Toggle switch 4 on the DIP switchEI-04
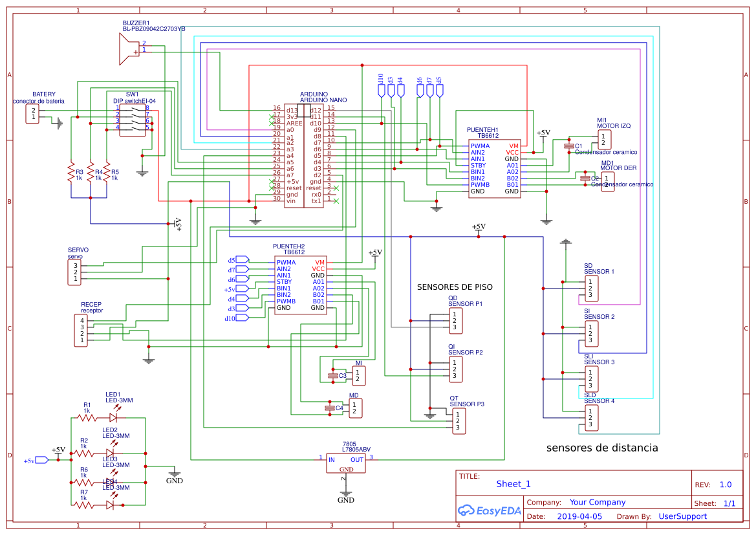Screen dimensions: 756x535 click(135, 129)
